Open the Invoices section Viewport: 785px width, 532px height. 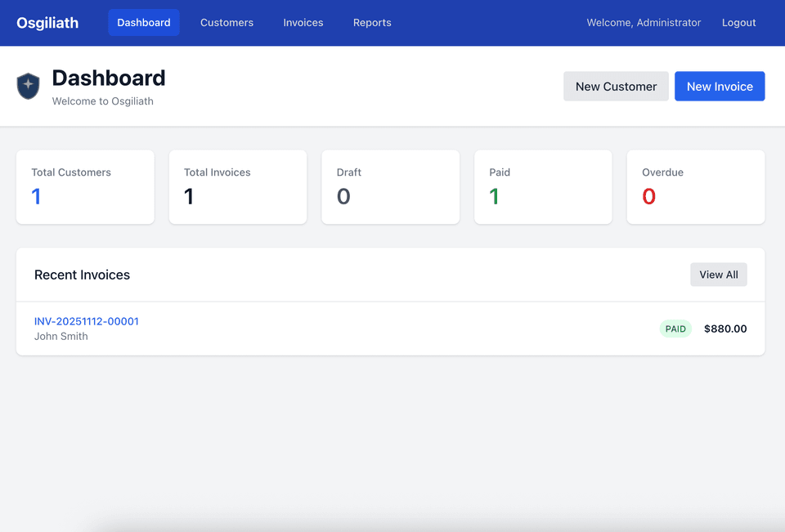(303, 23)
